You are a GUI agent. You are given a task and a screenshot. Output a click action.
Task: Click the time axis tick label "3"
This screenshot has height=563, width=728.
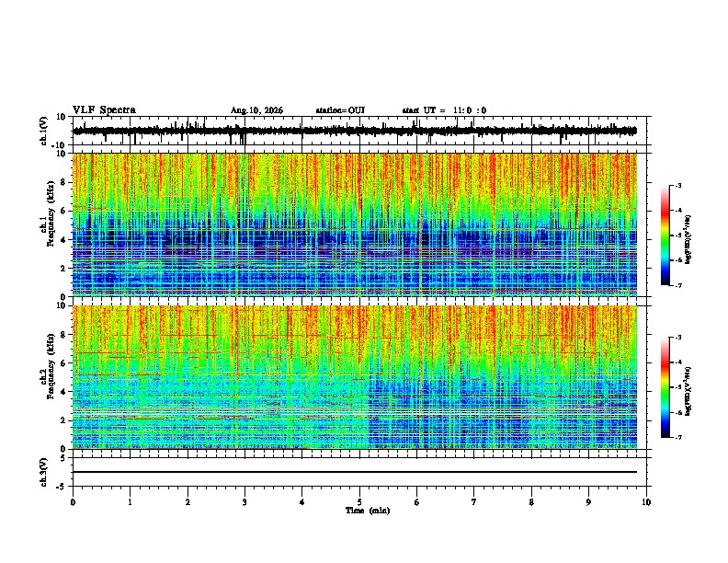[245, 502]
